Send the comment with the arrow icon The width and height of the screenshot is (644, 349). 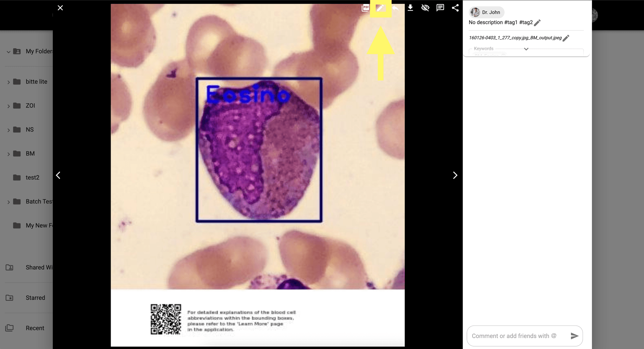574,336
